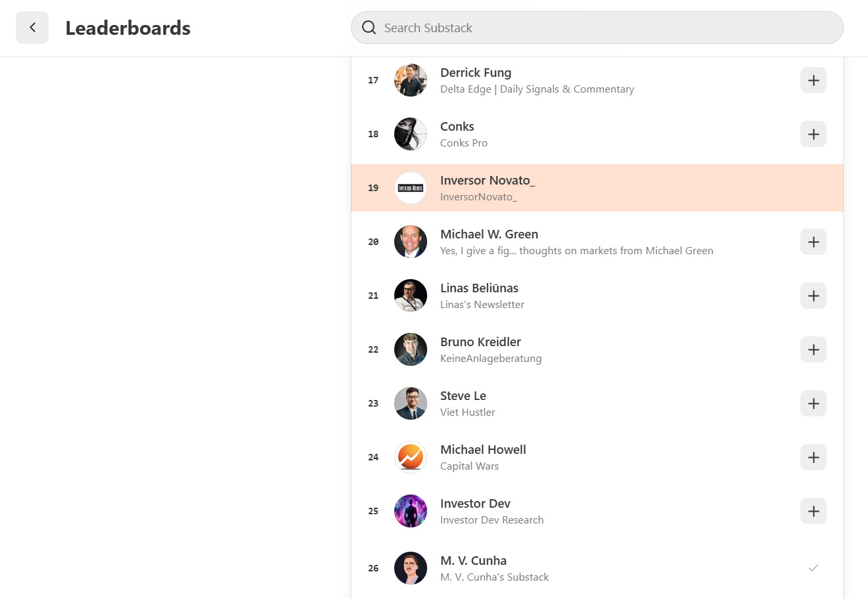868x599 pixels.
Task: Add Linas Beliūnas with plus button
Action: (813, 296)
